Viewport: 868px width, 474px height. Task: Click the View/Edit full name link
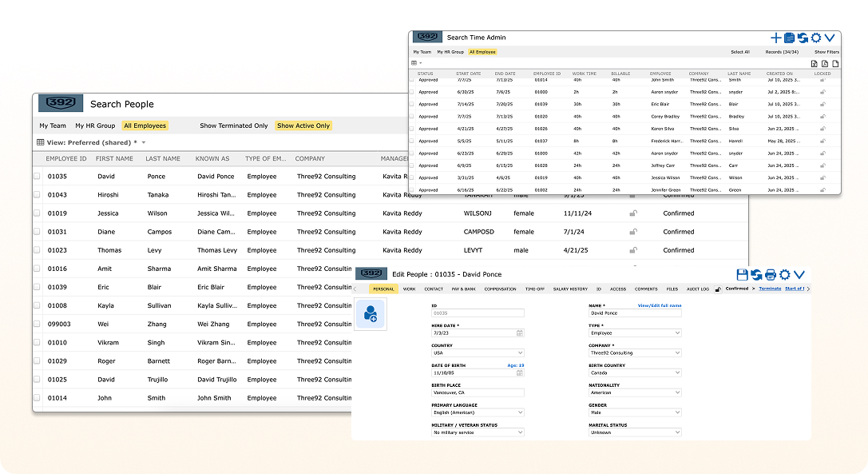point(660,305)
